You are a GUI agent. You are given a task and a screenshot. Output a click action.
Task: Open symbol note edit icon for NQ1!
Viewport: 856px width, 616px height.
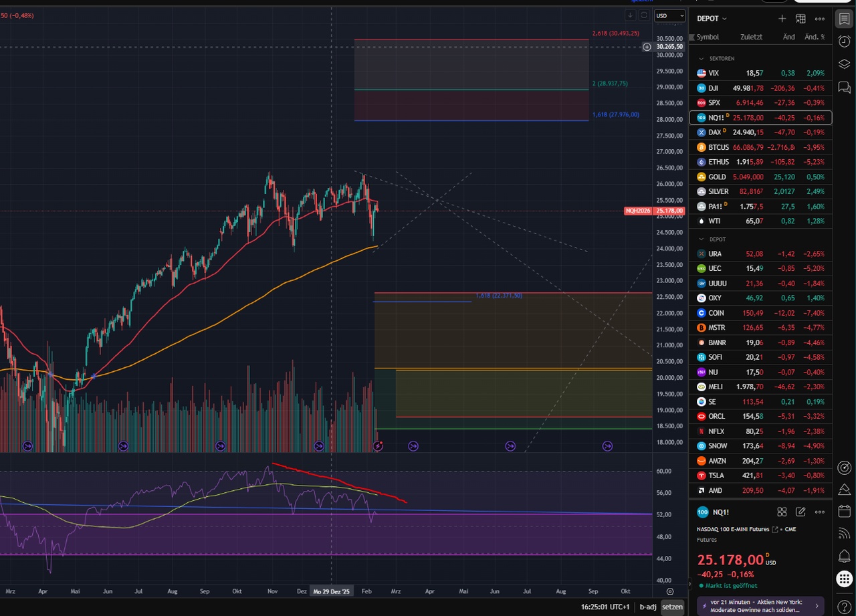800,512
